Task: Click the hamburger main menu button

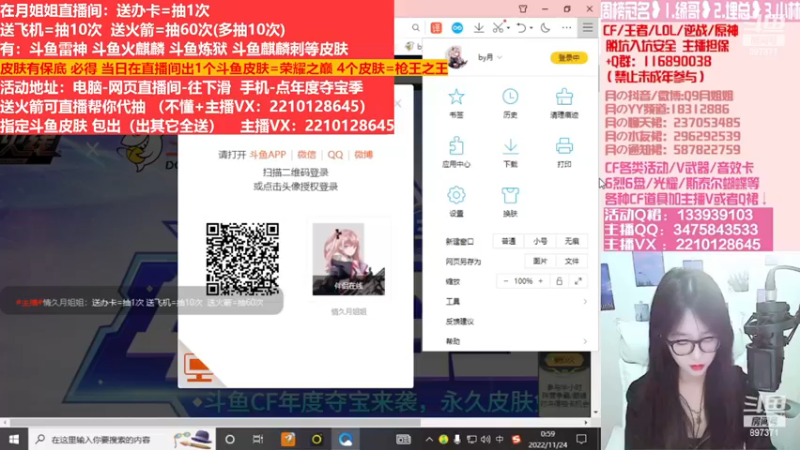Action: click(x=588, y=28)
